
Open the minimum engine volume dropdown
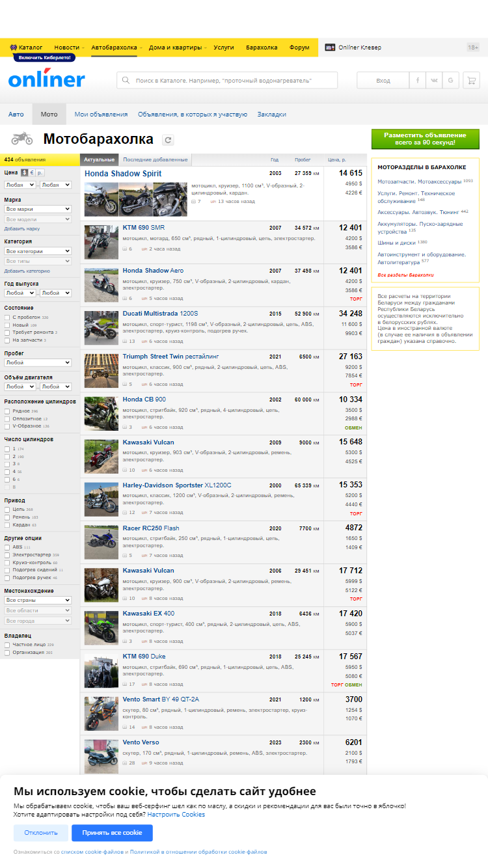(x=20, y=387)
